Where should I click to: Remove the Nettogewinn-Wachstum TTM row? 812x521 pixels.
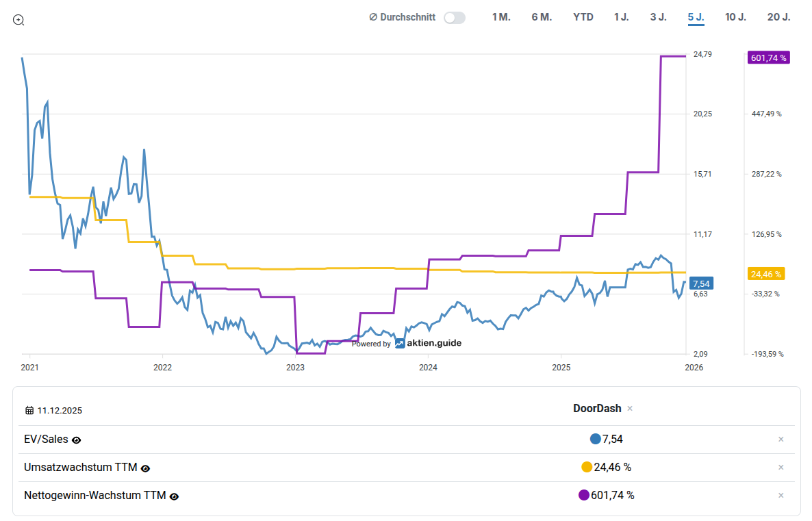781,496
